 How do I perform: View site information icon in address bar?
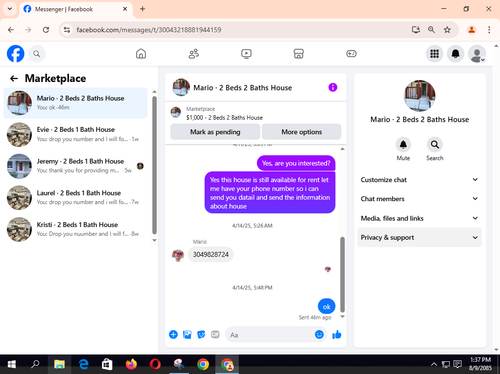[67, 30]
